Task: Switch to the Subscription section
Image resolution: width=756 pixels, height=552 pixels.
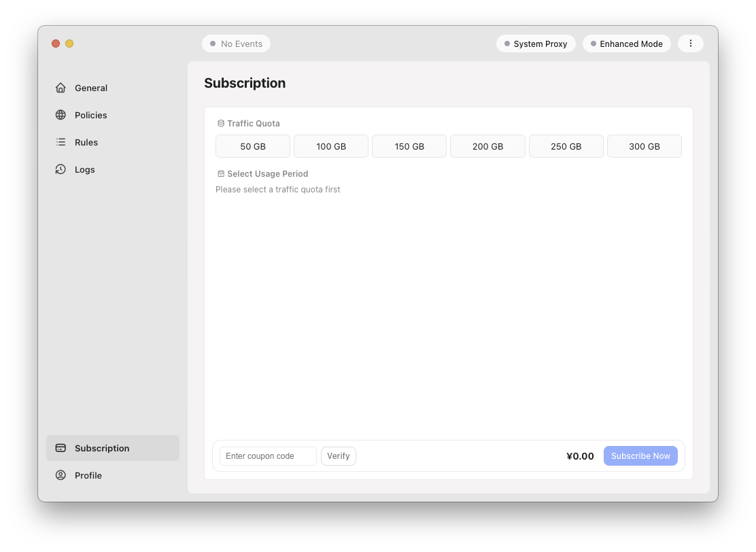Action: pos(102,448)
